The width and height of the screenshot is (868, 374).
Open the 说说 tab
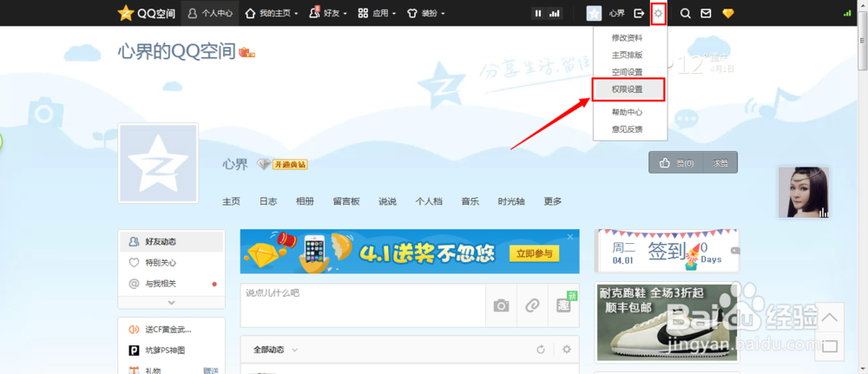coord(387,201)
